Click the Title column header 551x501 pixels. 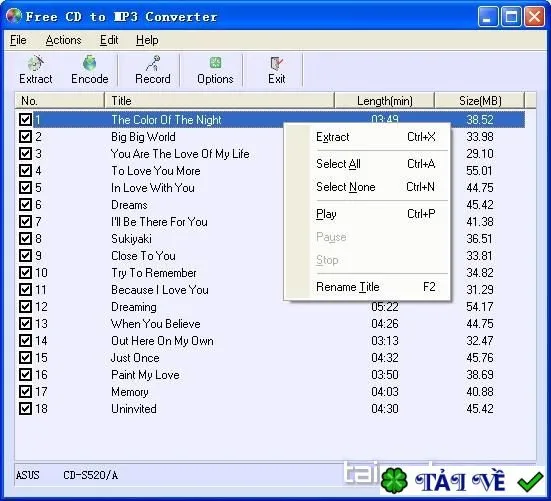219,101
